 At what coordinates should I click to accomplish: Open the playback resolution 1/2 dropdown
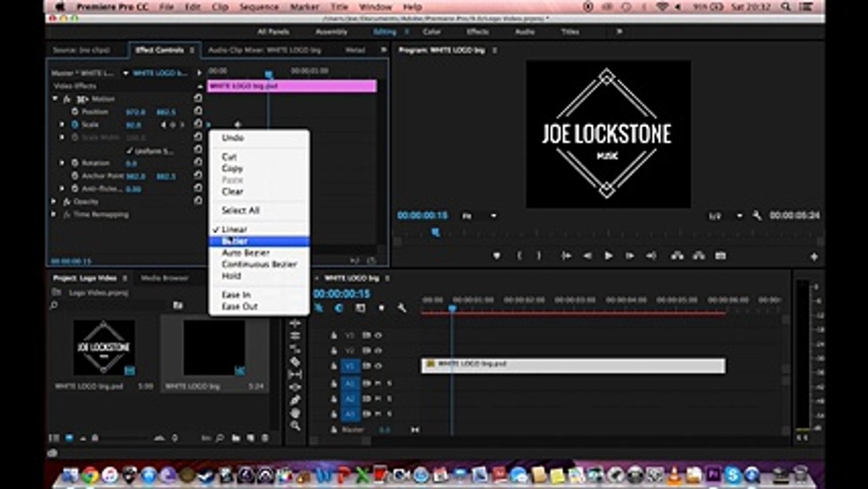(x=725, y=216)
